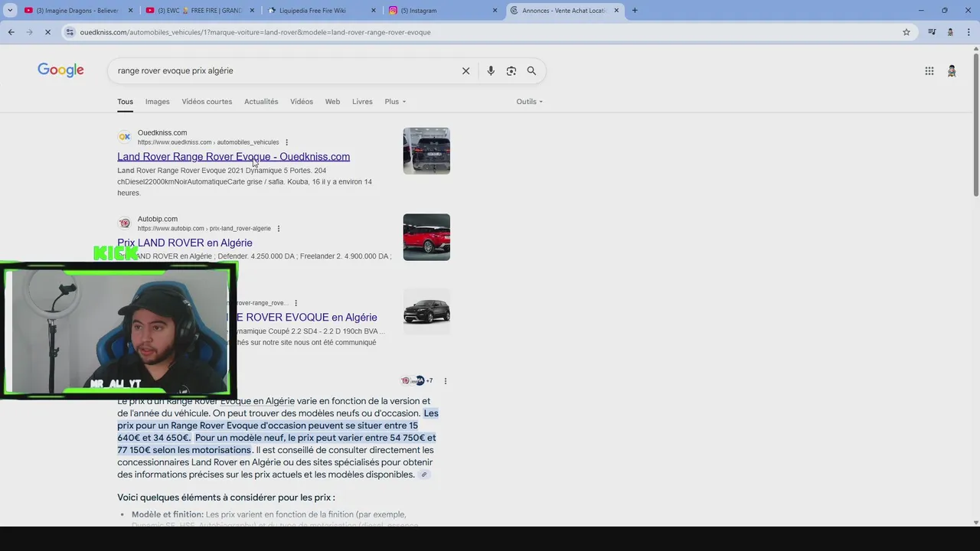Expand the Outils dropdown
This screenshot has width=980, height=551.
tap(529, 102)
